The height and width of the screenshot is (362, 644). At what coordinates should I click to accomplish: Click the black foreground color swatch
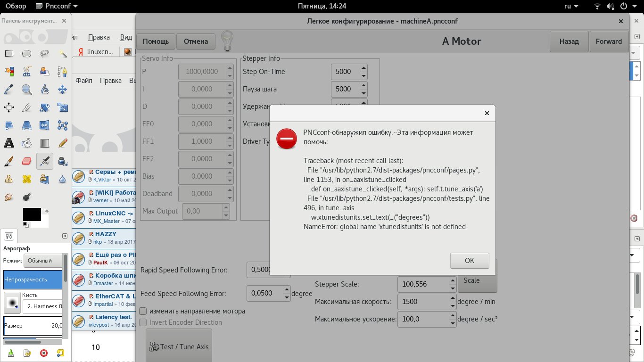point(32,214)
